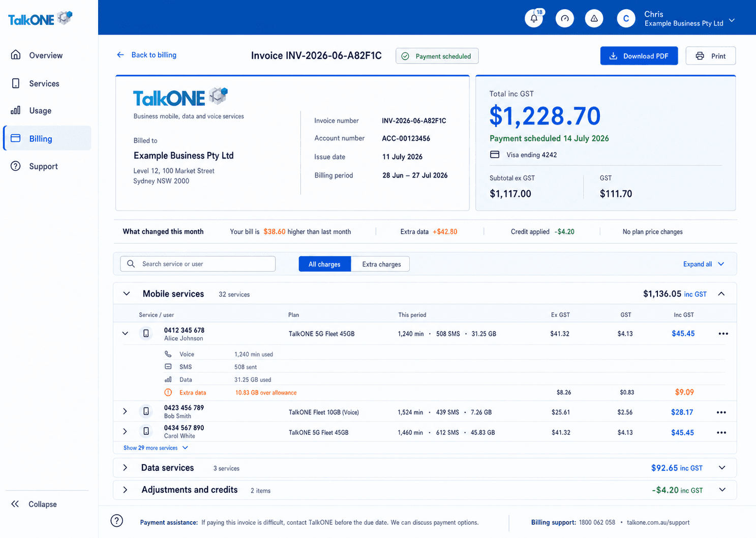Expand the Bob Smith service row
Screen dimensions: 756x538
pos(125,411)
